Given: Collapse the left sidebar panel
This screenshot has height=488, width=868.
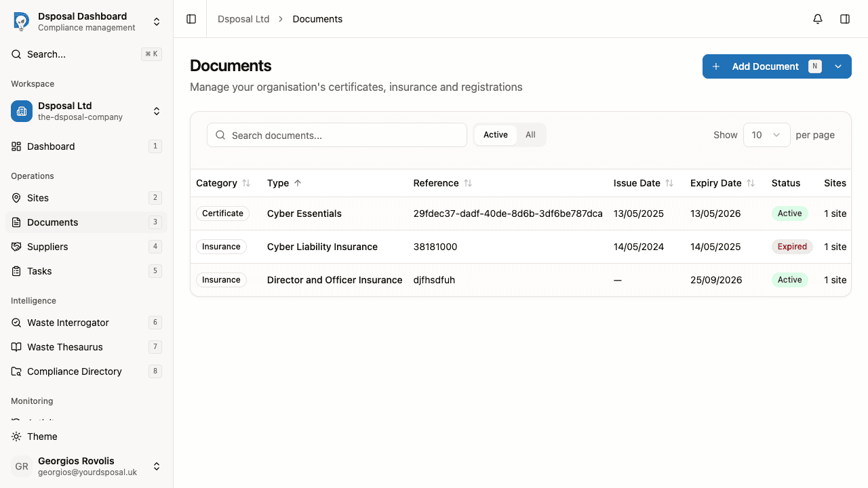Looking at the screenshot, I should click(191, 19).
